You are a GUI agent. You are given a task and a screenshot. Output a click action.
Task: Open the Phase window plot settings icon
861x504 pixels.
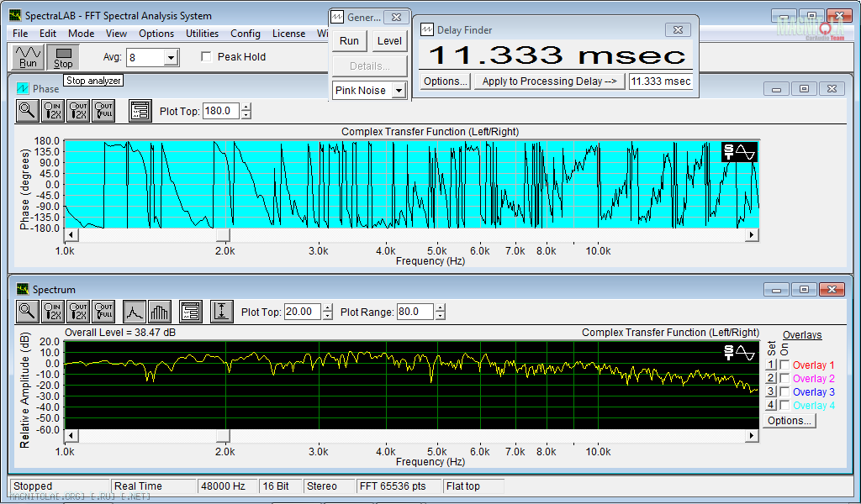click(x=140, y=111)
